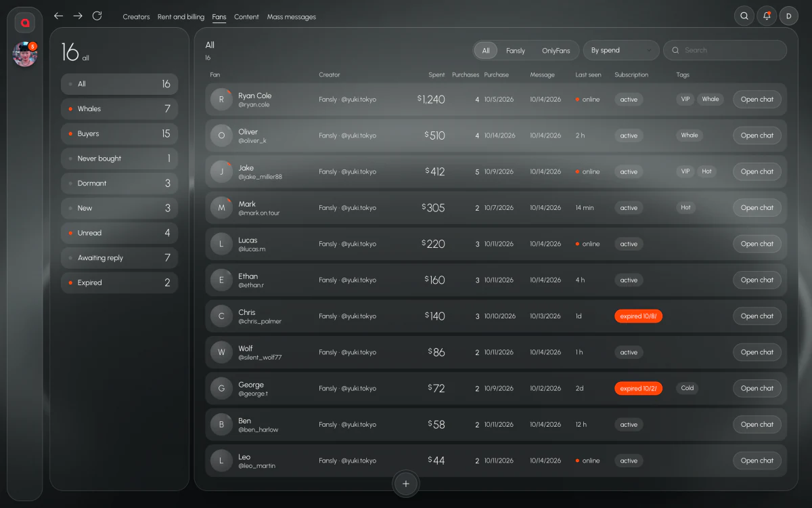
Task: Open the Content tab
Action: tap(246, 17)
